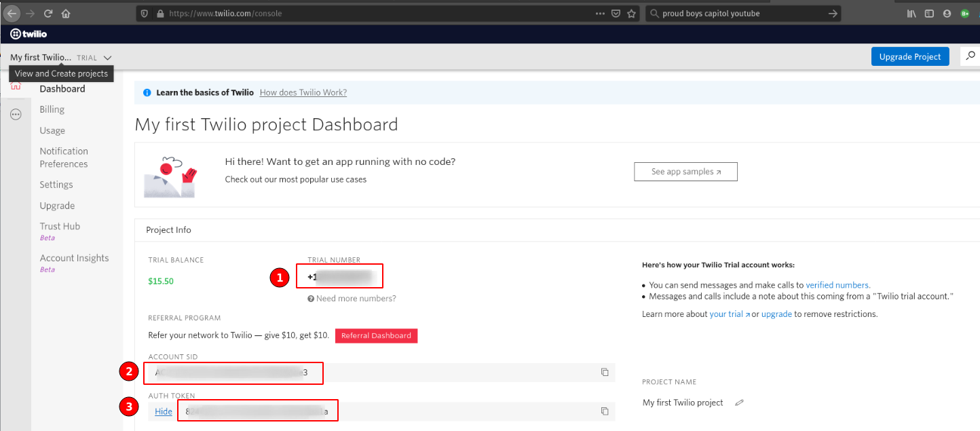Open the verified numbers link
Screen dimensions: 980x431
(837, 285)
